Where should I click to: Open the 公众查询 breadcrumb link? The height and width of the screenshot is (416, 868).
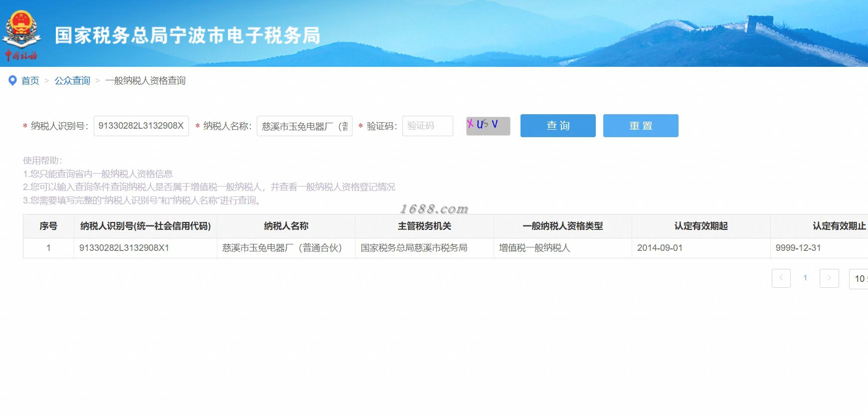point(72,80)
